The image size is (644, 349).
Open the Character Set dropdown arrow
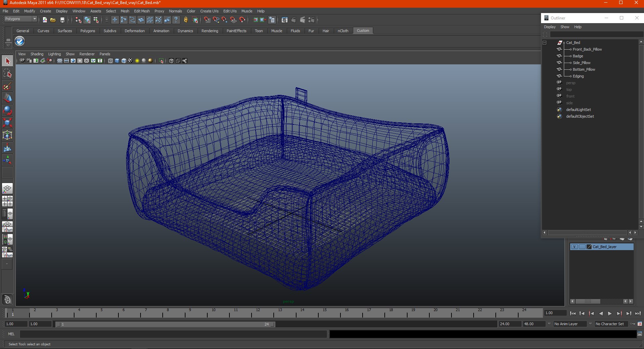[x=591, y=324]
